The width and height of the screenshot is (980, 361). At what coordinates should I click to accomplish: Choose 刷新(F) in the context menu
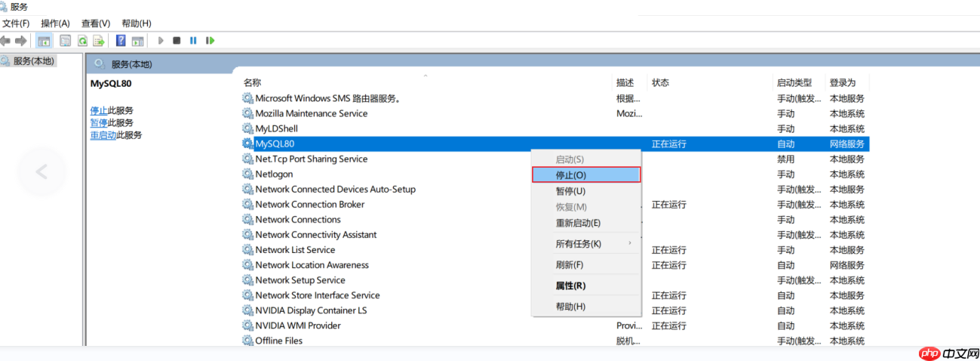click(x=586, y=265)
